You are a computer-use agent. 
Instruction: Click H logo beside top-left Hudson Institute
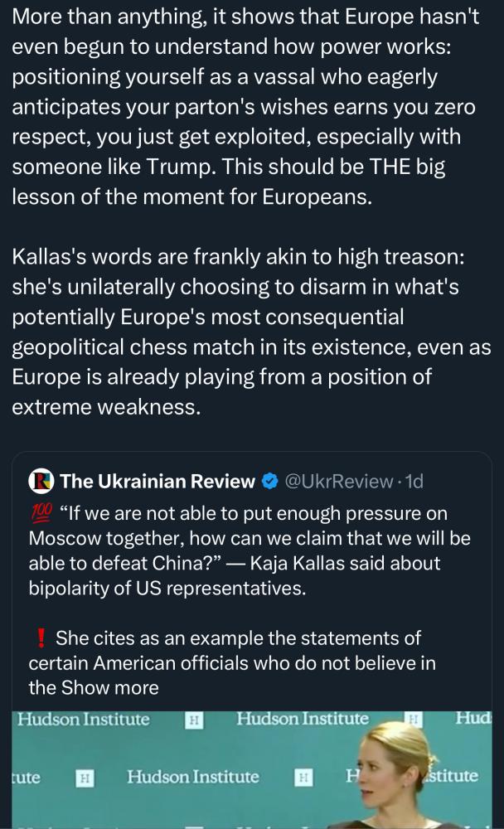click(x=194, y=720)
